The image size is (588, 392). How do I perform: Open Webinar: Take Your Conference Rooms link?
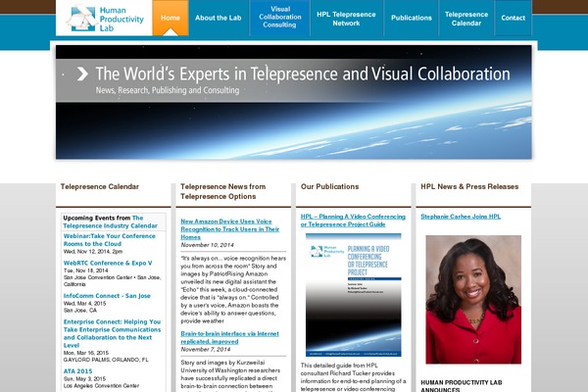(x=109, y=240)
